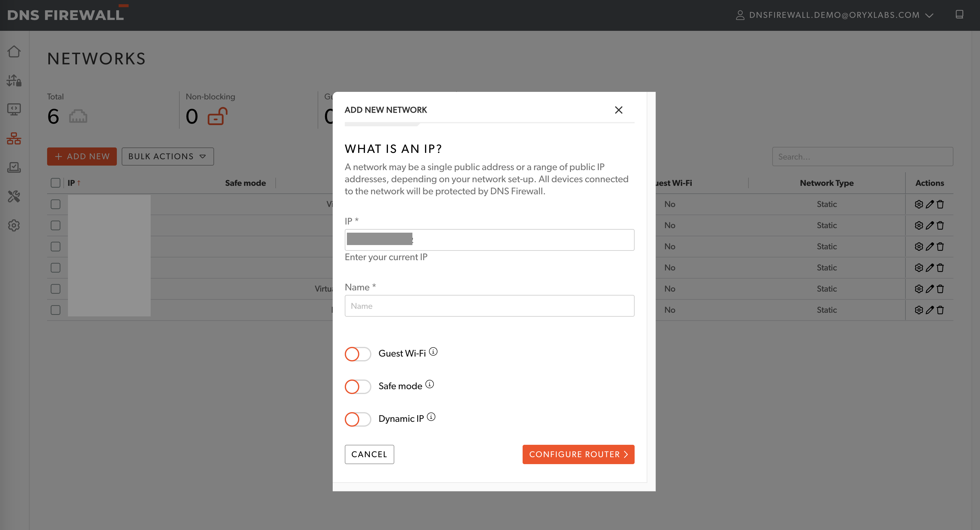Open the Settings gear in sidebar
This screenshot has height=530, width=980.
pyautogui.click(x=14, y=225)
